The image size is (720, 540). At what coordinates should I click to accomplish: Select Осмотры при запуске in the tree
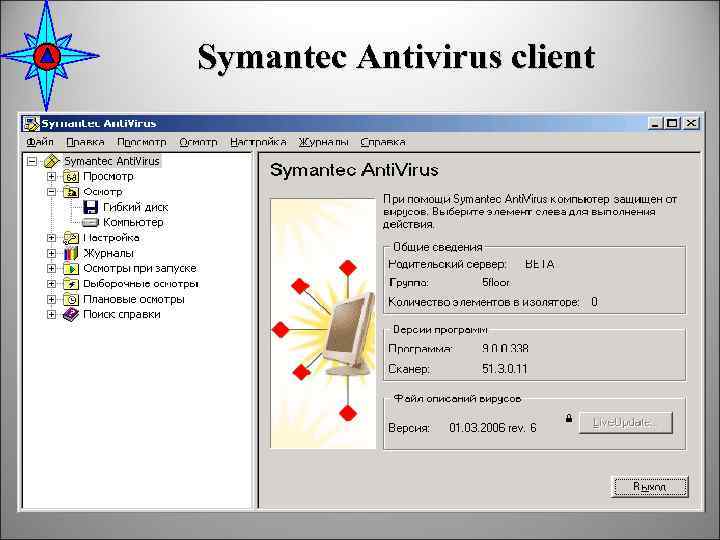click(140, 268)
